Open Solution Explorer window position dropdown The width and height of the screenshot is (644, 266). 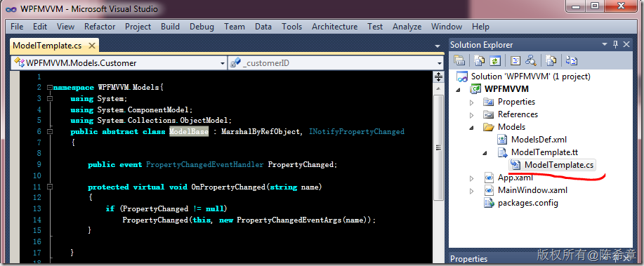point(604,44)
